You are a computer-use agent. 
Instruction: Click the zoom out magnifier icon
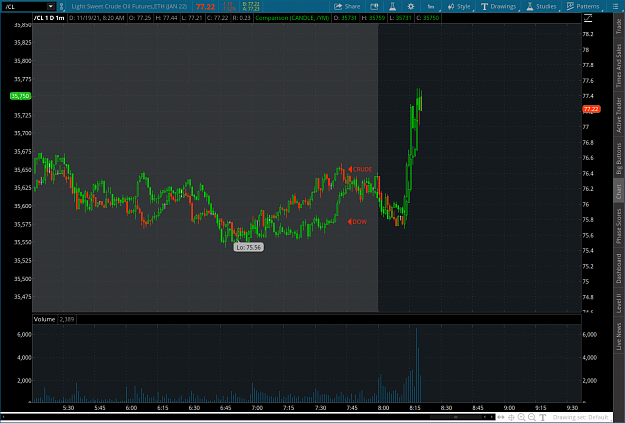(x=532, y=417)
